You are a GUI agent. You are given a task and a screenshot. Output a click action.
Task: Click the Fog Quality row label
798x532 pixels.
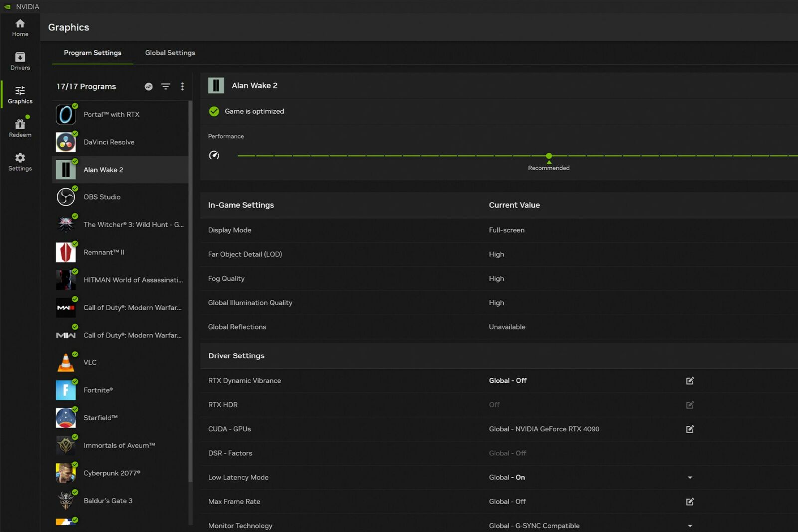click(226, 279)
